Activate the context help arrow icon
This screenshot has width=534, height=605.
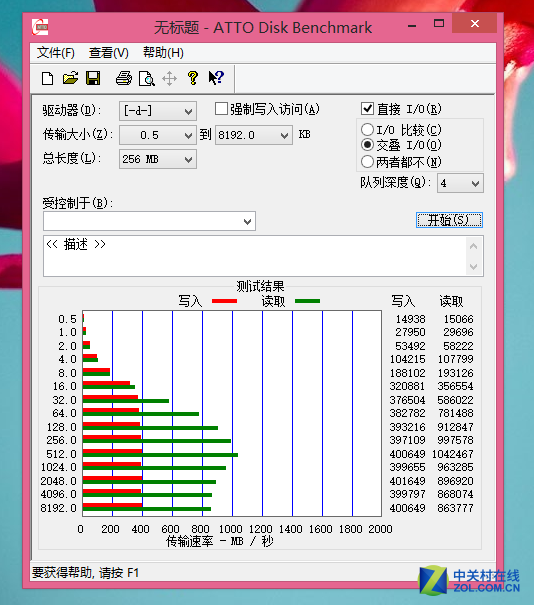[x=216, y=78]
